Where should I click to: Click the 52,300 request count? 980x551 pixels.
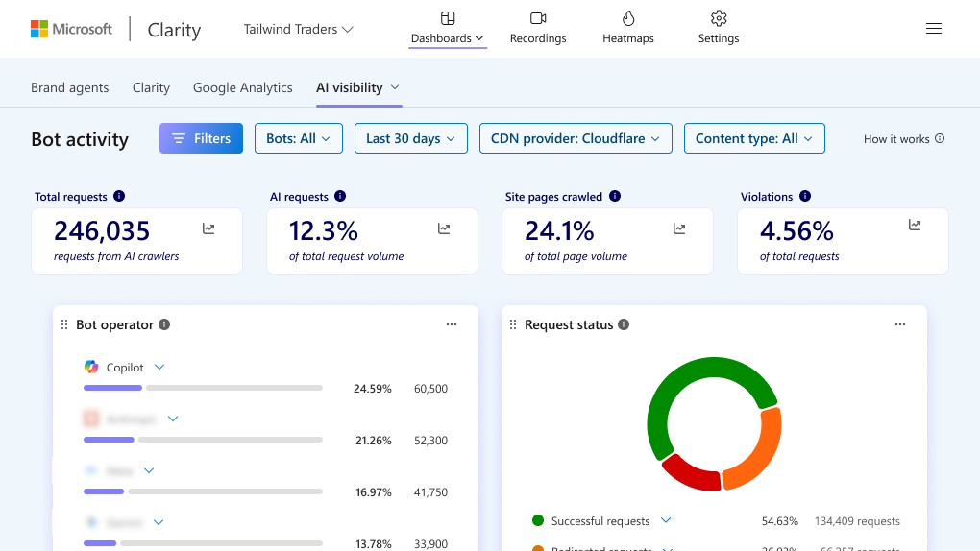(x=430, y=441)
